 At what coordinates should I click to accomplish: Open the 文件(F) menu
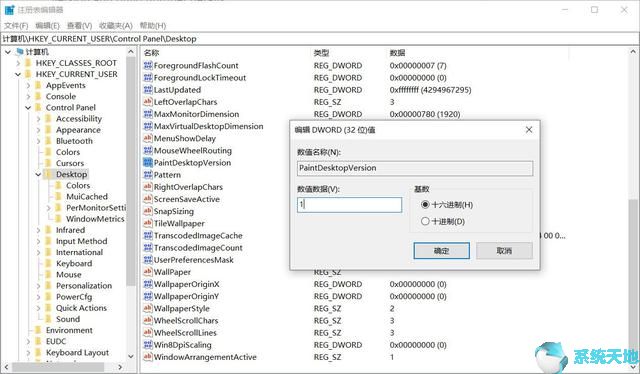[16, 26]
